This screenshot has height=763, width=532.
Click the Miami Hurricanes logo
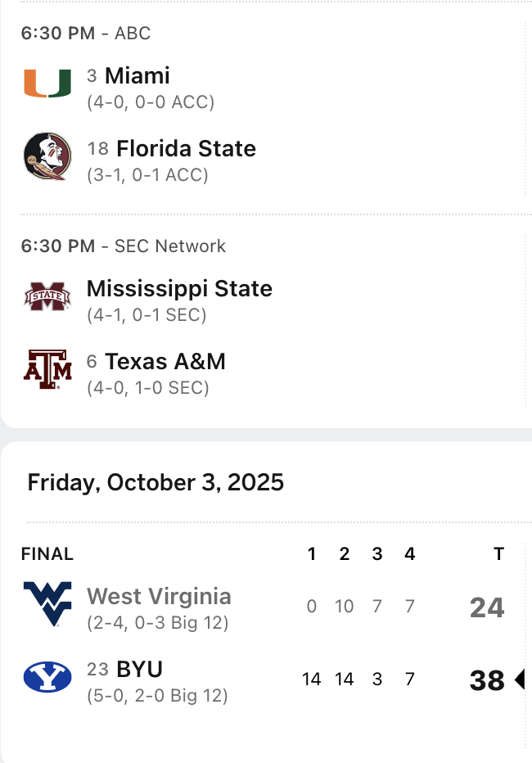coord(47,84)
